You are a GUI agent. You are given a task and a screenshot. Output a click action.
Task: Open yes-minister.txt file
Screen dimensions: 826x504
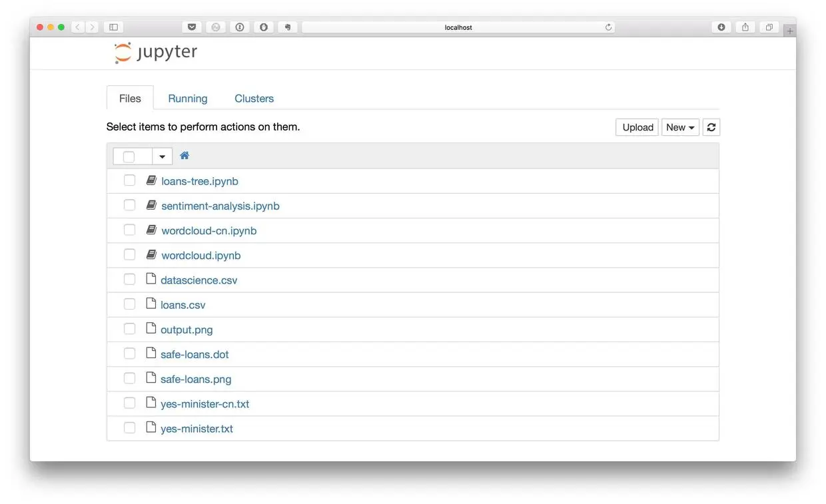(x=197, y=428)
